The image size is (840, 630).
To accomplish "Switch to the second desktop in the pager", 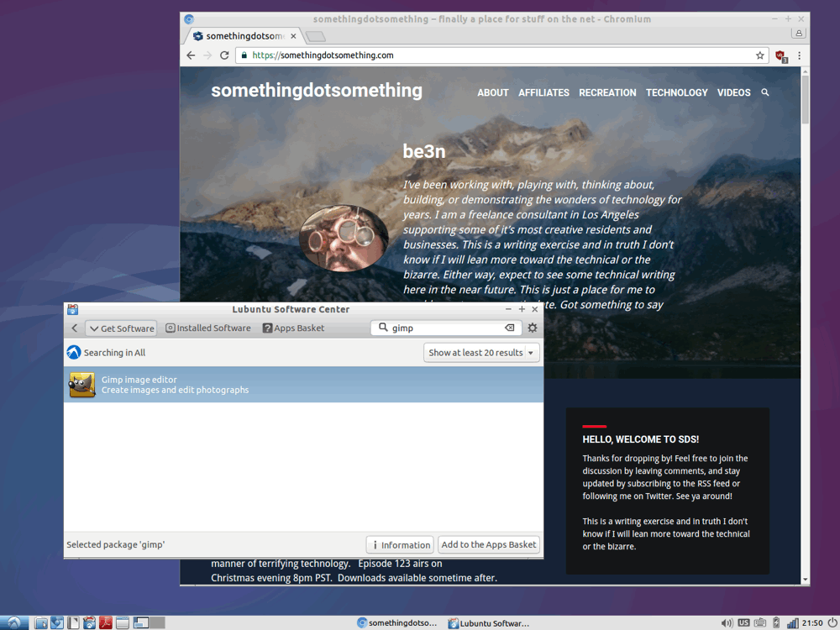I will pos(157,622).
